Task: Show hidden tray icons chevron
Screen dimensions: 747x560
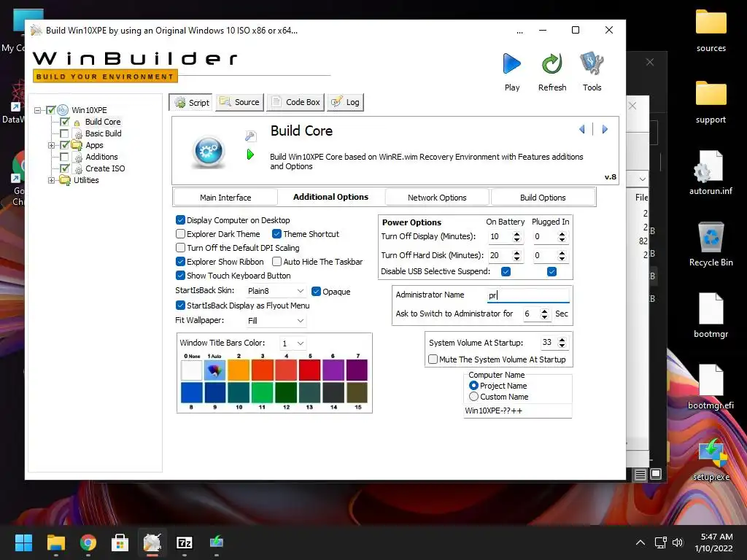Action: (640, 542)
